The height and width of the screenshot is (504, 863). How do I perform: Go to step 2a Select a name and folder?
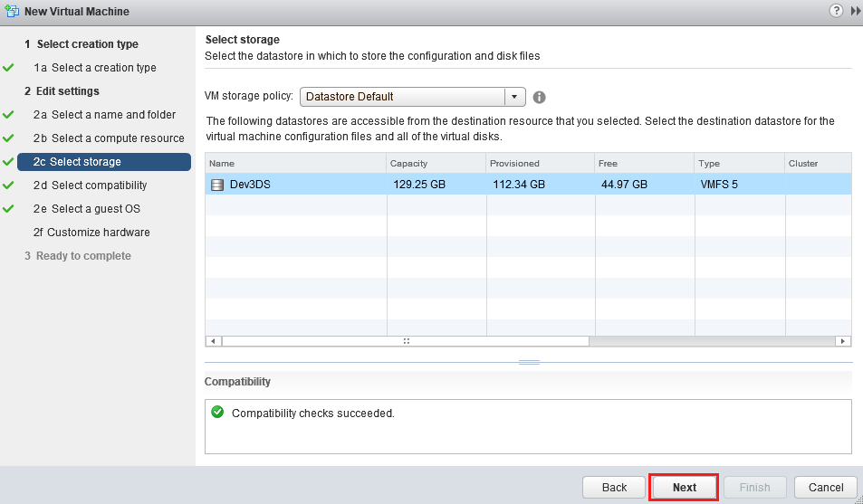click(104, 114)
